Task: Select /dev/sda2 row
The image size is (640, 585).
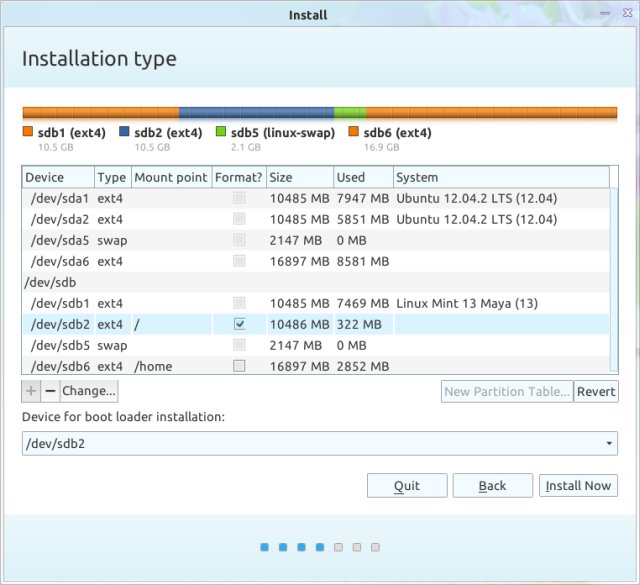Action: click(316, 219)
